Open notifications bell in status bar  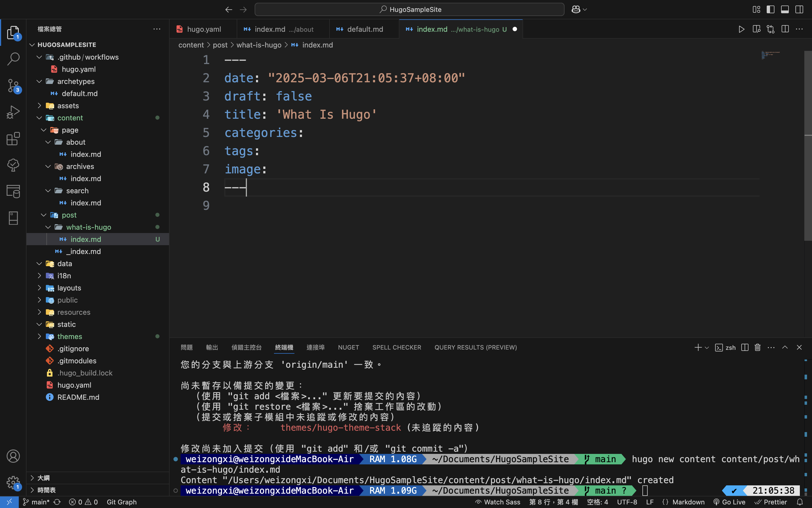click(x=800, y=502)
